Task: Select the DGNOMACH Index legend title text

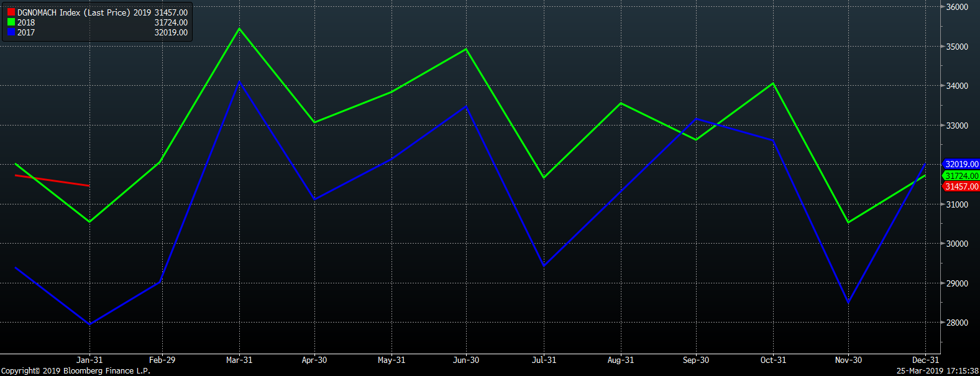Action: 74,12
